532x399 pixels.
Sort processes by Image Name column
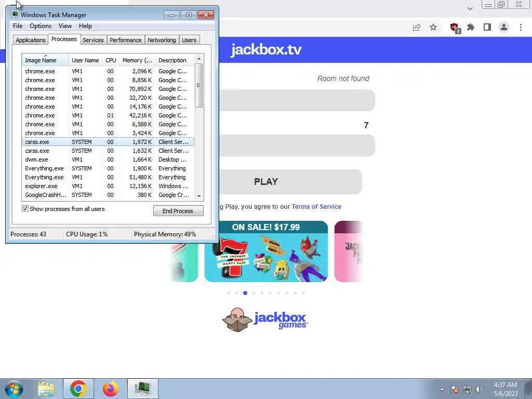click(46, 60)
